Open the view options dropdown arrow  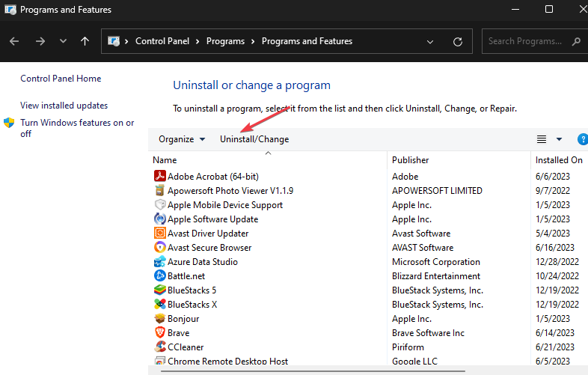[x=559, y=139]
